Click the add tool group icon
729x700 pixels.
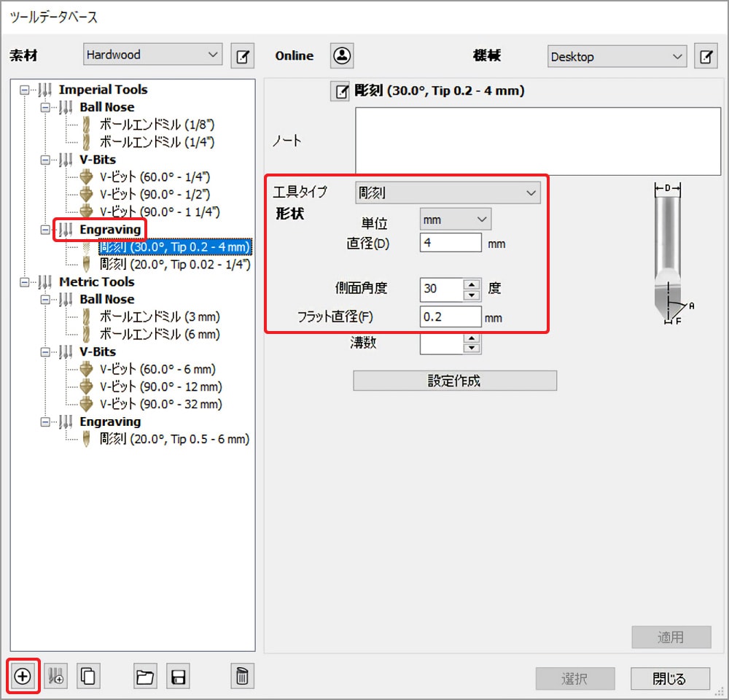(55, 676)
